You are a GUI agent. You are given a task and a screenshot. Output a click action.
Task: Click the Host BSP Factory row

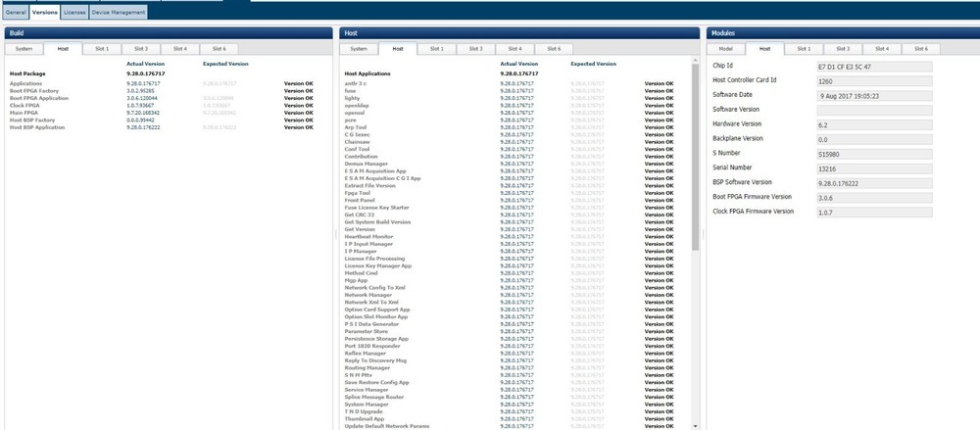pyautogui.click(x=162, y=120)
